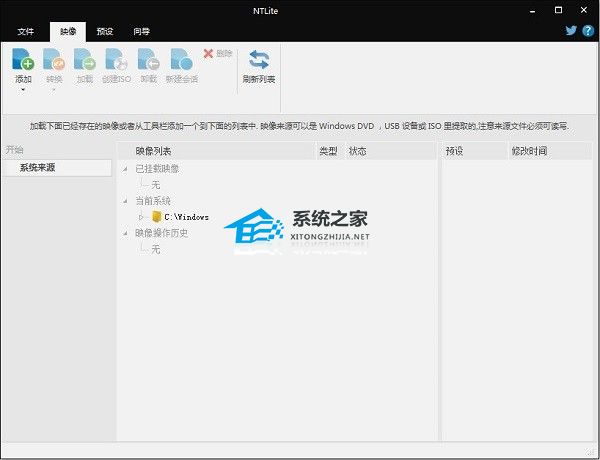Switch to the 预设 tab
The width and height of the screenshot is (600, 460).
105,31
